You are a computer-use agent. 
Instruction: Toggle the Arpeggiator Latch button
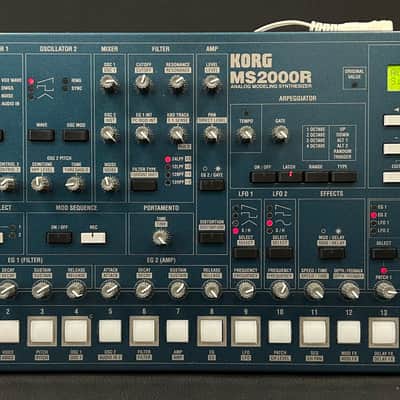point(290,177)
